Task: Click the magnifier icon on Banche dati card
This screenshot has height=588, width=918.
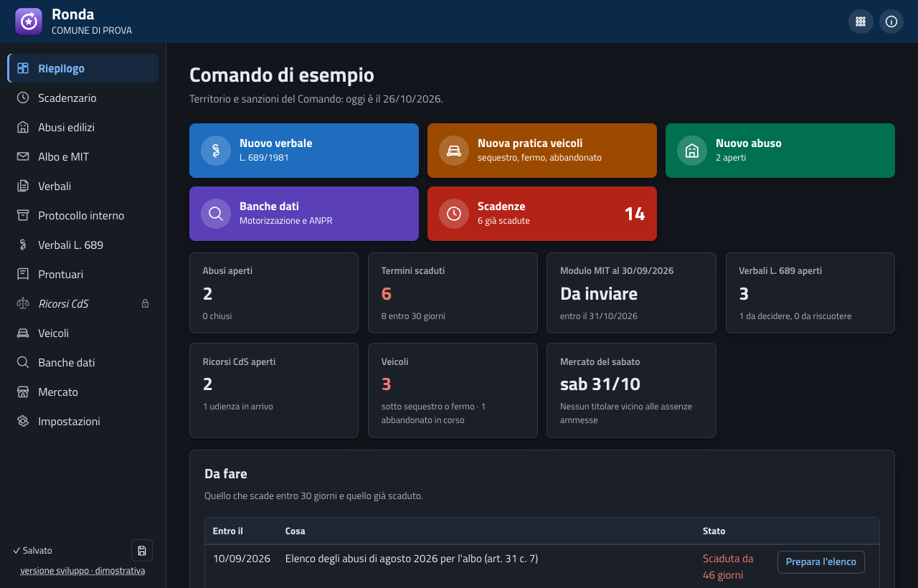Action: point(216,214)
